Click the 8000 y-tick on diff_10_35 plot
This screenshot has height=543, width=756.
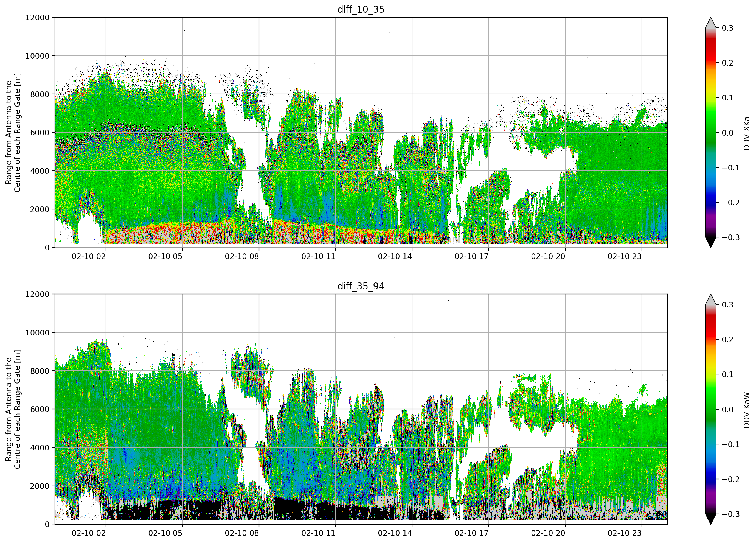[x=40, y=94]
